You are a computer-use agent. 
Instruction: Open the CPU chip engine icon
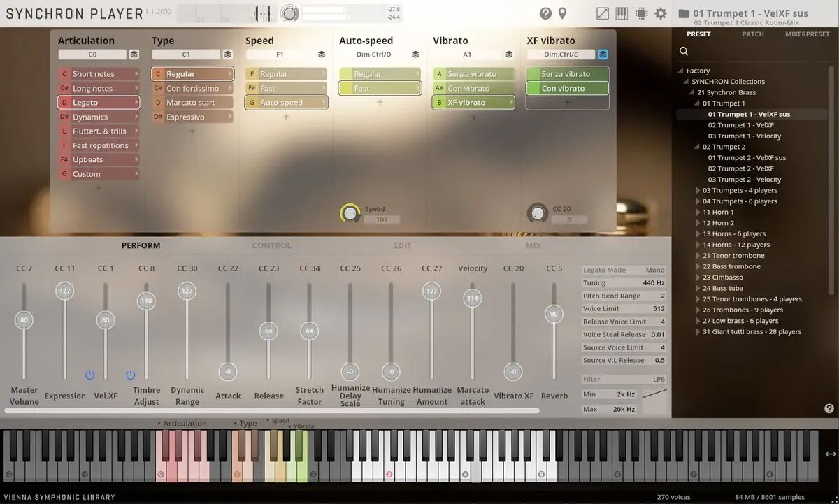click(x=641, y=14)
